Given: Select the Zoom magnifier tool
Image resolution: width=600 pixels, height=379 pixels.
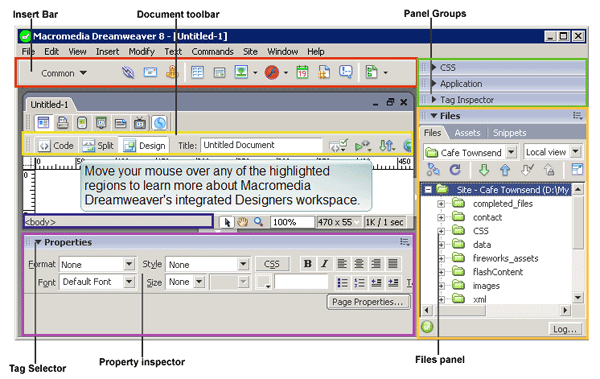Looking at the screenshot, I should [259, 222].
